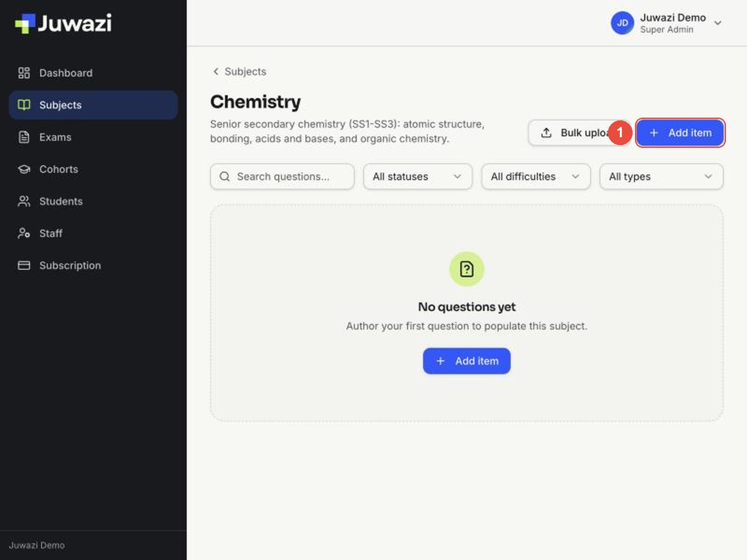Viewport: 747px width, 560px height.
Task: Expand the All difficulties filter
Action: click(x=536, y=176)
